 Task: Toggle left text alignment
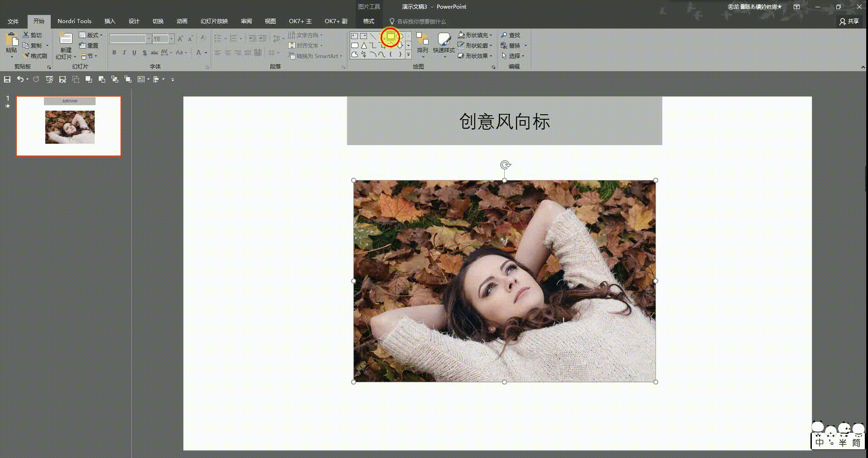point(218,53)
